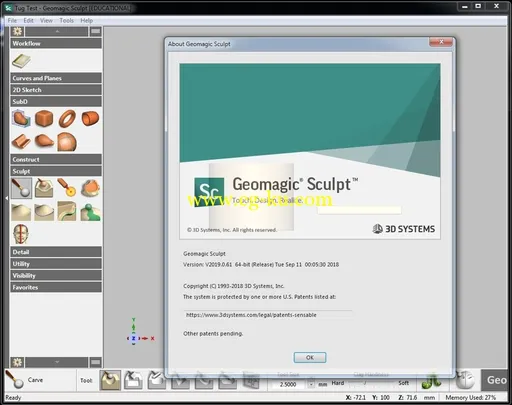Screen dimensions: 512x405
Task: Click the palette scroll-down arrow bar
Action: pos(57,362)
